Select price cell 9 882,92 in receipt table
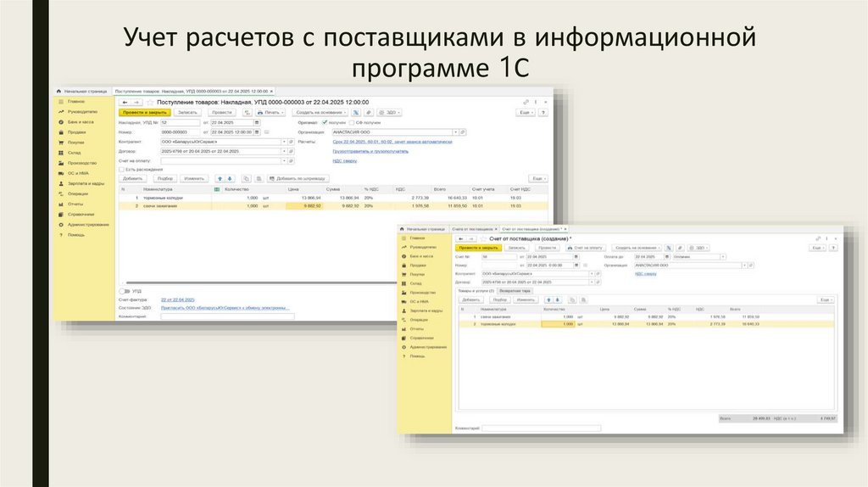 [304, 206]
